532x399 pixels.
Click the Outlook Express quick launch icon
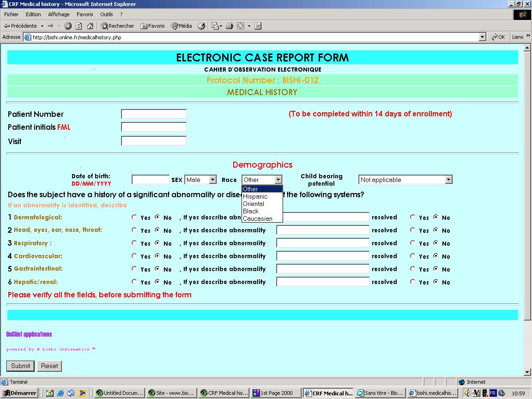click(71, 393)
